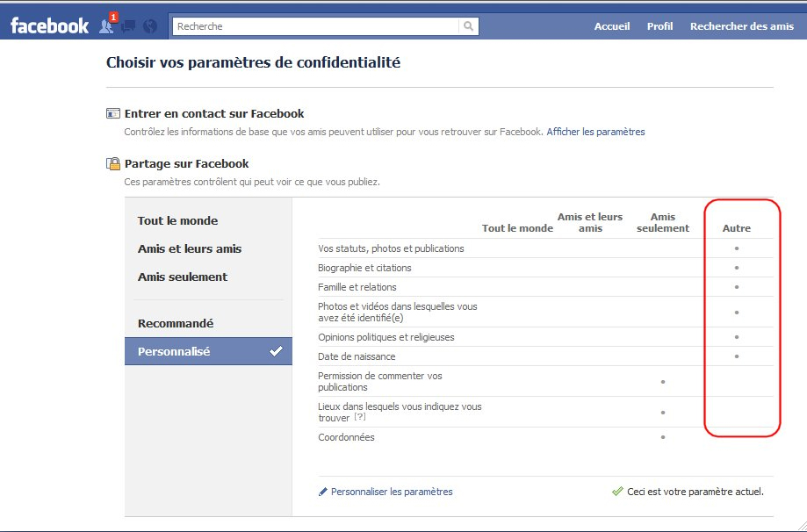This screenshot has width=807, height=532.
Task: Click the search magnifier button
Action: pyautogui.click(x=470, y=26)
